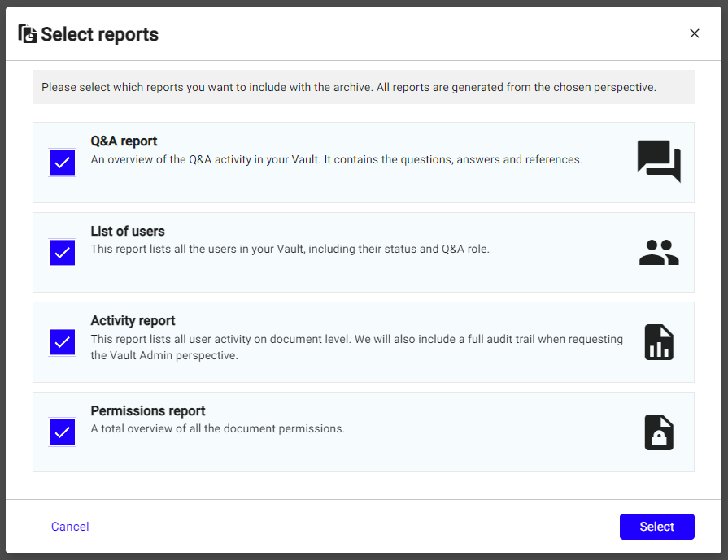Close the Select reports dialog
728x560 pixels.
coord(694,33)
